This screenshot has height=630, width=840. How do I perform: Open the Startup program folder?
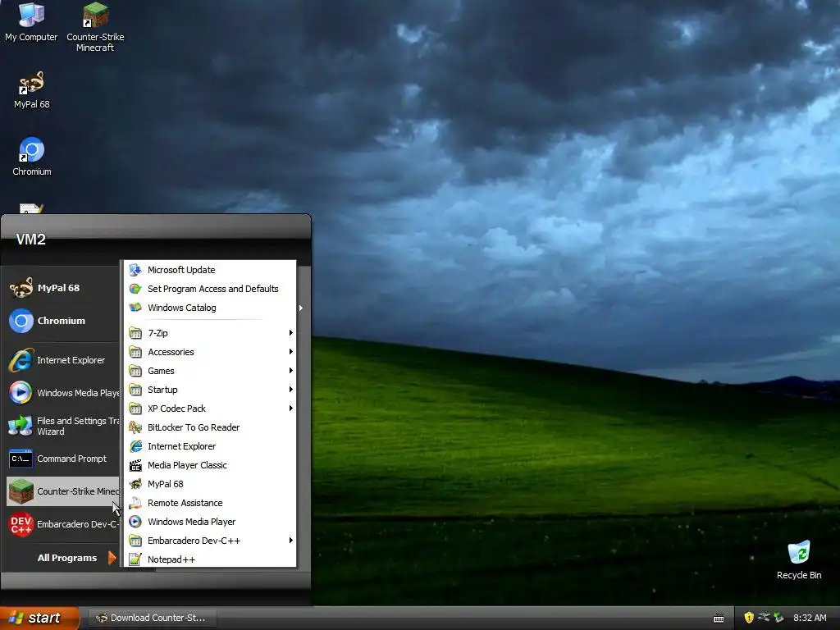(210, 390)
